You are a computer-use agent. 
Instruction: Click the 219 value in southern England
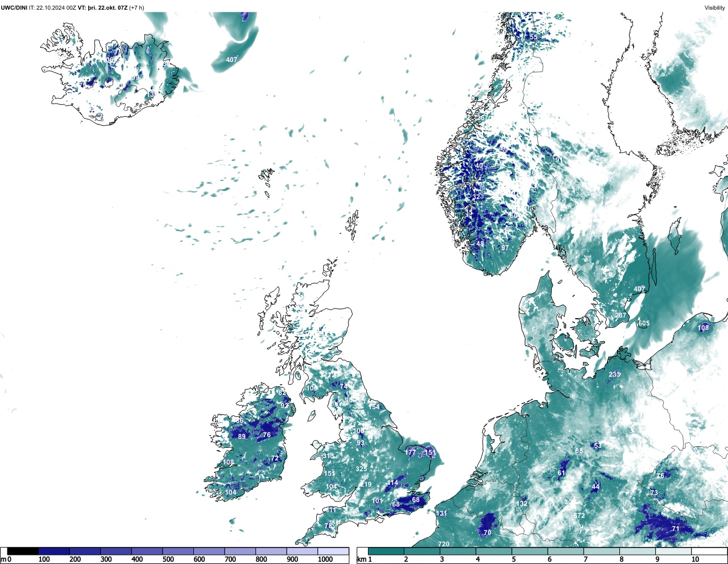(366, 485)
